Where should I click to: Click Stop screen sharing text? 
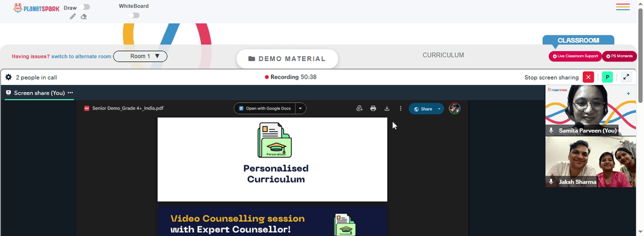(552, 77)
